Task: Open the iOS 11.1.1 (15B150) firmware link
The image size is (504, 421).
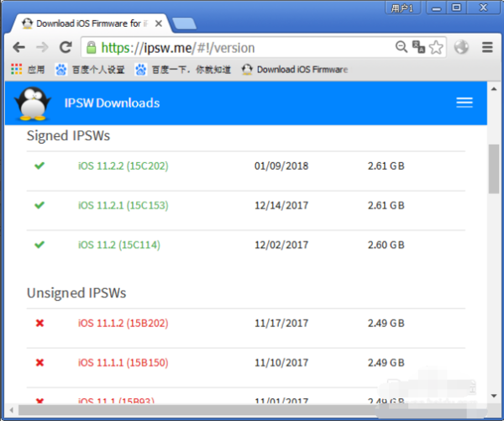Action: (x=123, y=363)
